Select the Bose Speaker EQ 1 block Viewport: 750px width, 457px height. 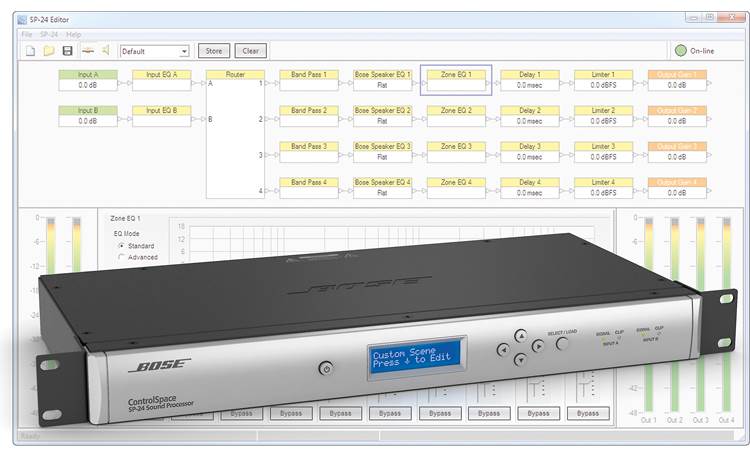coord(383,80)
